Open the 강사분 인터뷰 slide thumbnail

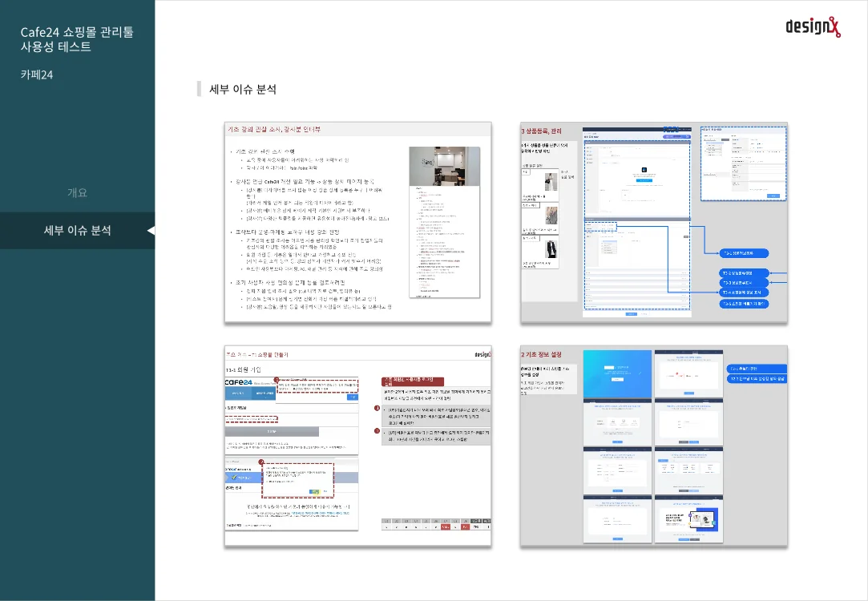(x=358, y=223)
